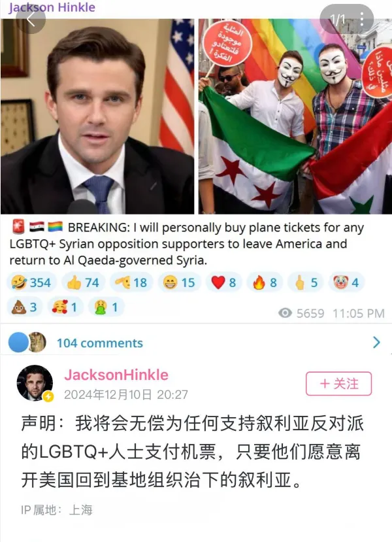The height and width of the screenshot is (542, 392).
Task: Select the middle finger reaction with 5
Action: pos(306,282)
